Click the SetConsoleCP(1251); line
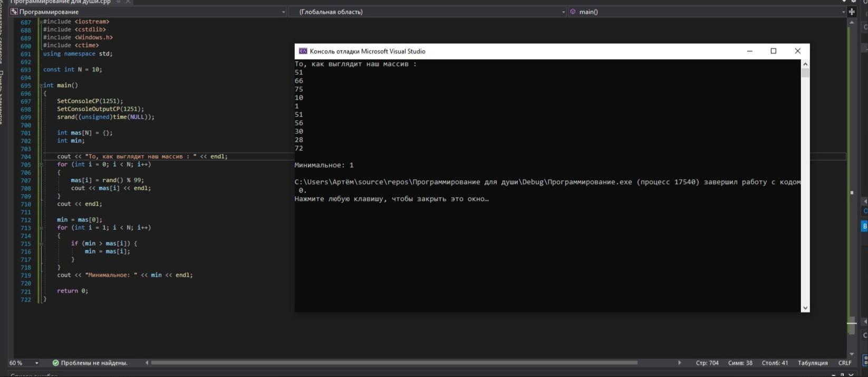Screen dimensions: 868x377 pyautogui.click(x=90, y=101)
